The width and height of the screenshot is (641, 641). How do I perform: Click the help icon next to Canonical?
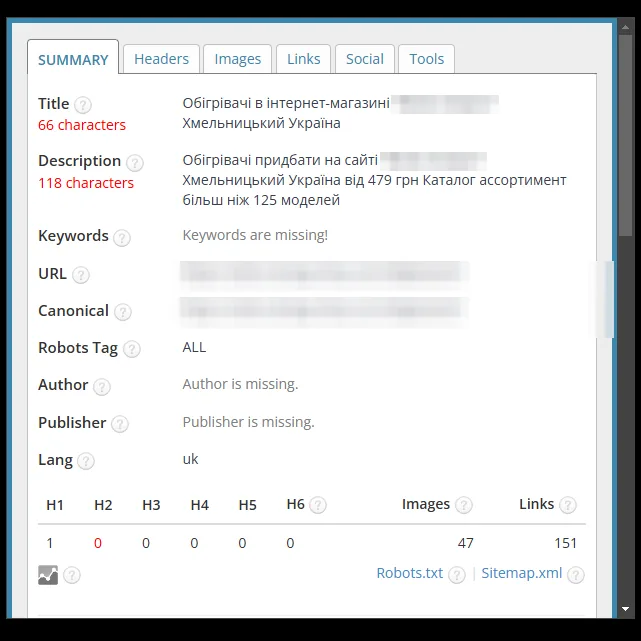[x=123, y=312]
